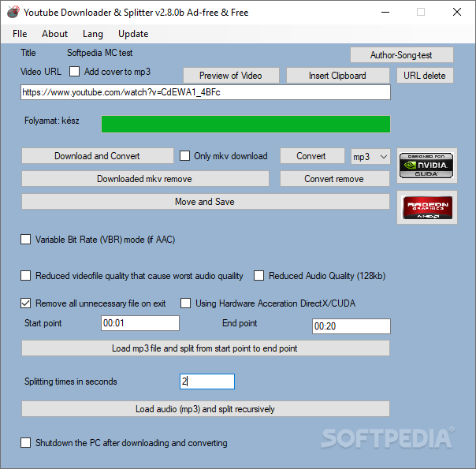Screen dimensions: 476x469
Task: Click the Start point time field
Action: pyautogui.click(x=140, y=323)
